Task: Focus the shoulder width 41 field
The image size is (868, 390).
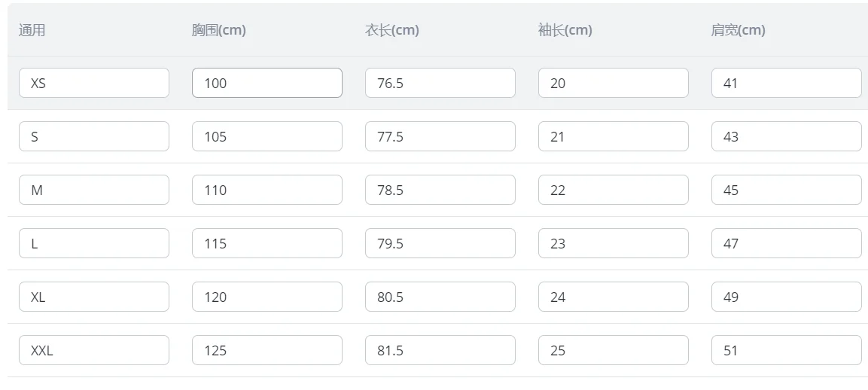Action: tap(787, 83)
